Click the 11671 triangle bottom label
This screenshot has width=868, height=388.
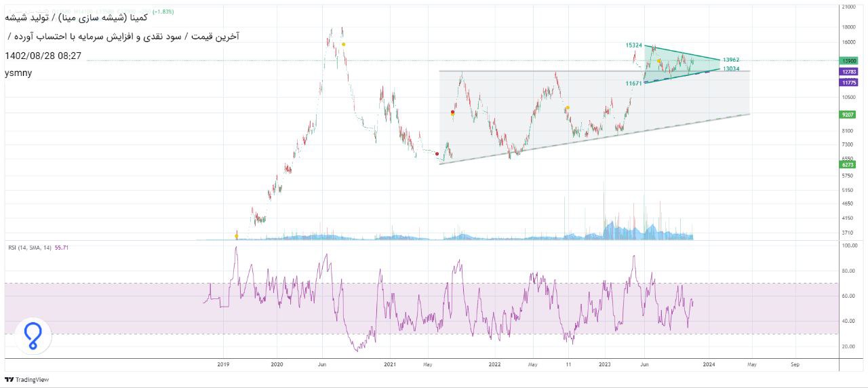pos(633,83)
